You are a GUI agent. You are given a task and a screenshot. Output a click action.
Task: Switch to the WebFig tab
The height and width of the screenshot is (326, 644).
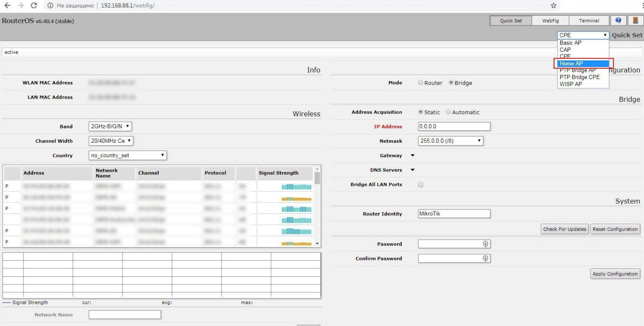(x=550, y=21)
